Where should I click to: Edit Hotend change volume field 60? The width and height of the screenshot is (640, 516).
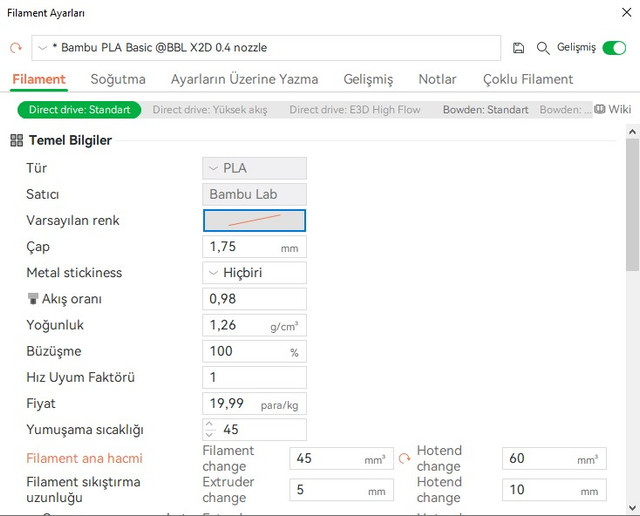pyautogui.click(x=554, y=458)
